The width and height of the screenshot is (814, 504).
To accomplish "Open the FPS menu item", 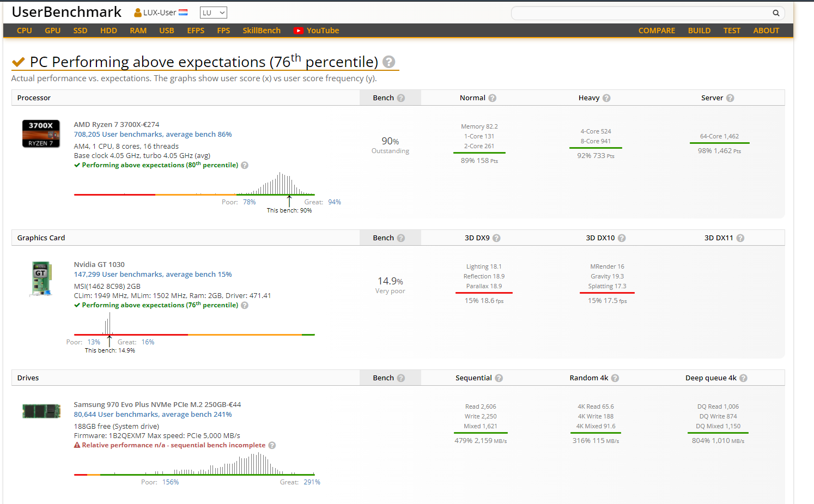I will click(x=223, y=31).
